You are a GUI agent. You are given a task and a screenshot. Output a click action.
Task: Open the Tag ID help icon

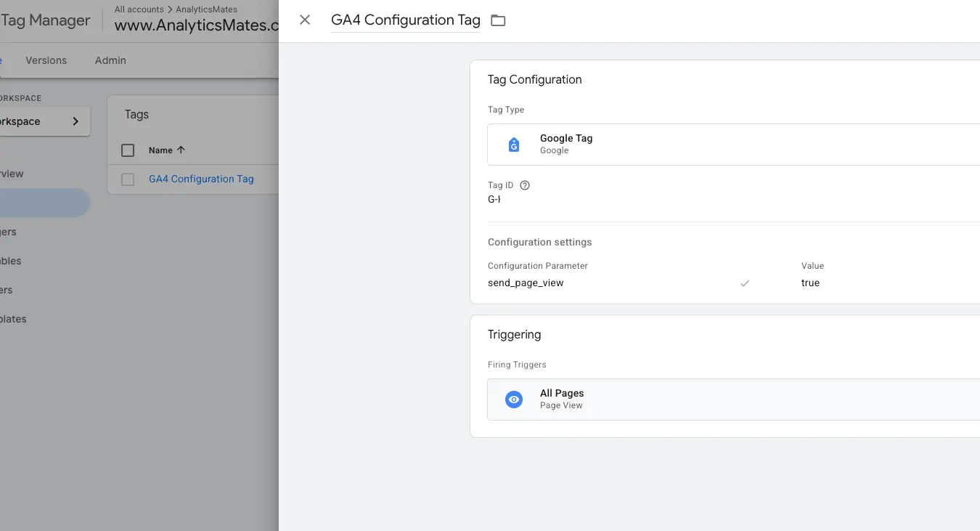coord(525,185)
